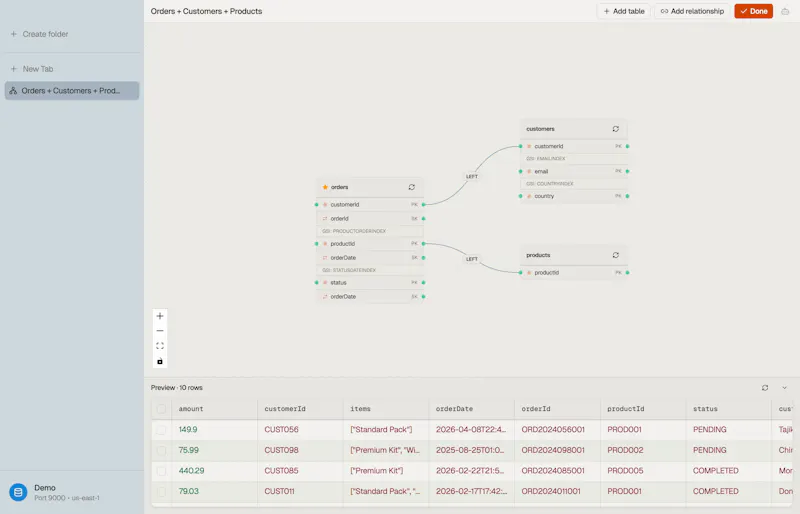Click the items column header
The width and height of the screenshot is (800, 514).
(x=386, y=409)
